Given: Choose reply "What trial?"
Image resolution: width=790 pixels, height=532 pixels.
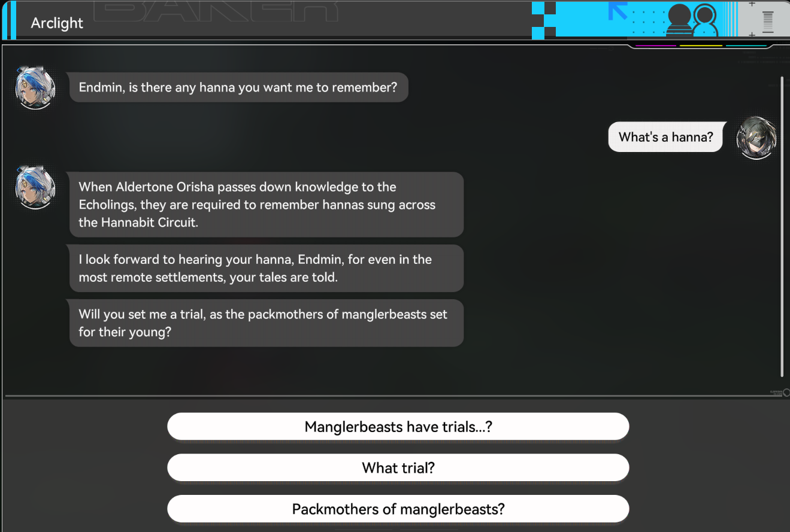Looking at the screenshot, I should point(398,467).
